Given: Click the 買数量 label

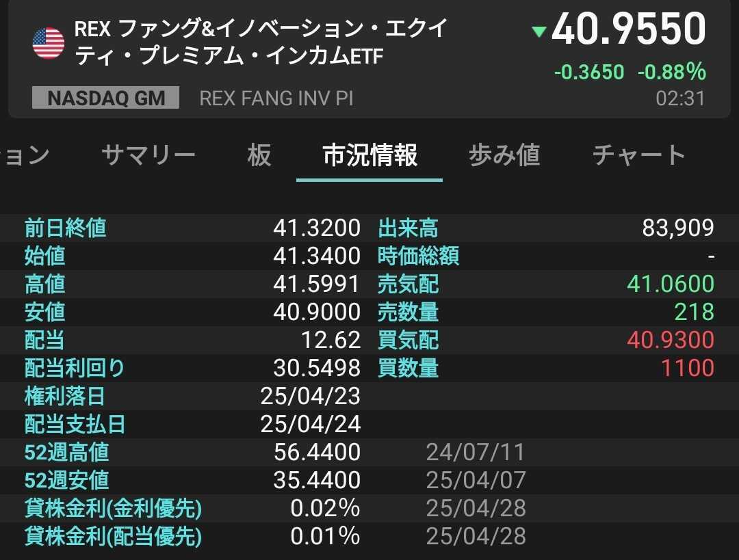Looking at the screenshot, I should 408,368.
